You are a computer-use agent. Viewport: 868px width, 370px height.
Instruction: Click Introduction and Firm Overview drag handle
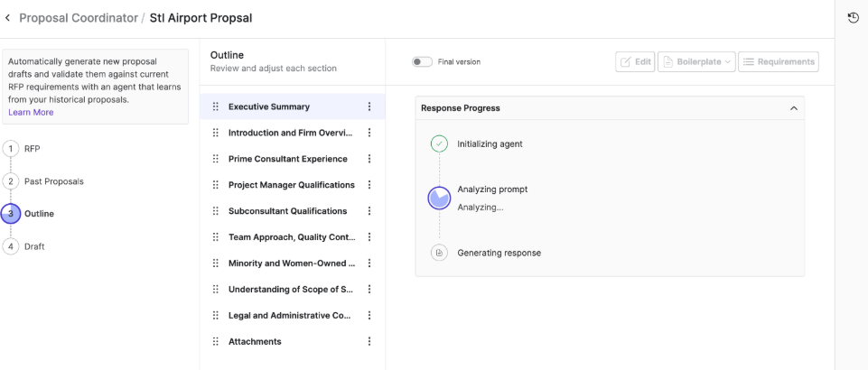tap(216, 133)
